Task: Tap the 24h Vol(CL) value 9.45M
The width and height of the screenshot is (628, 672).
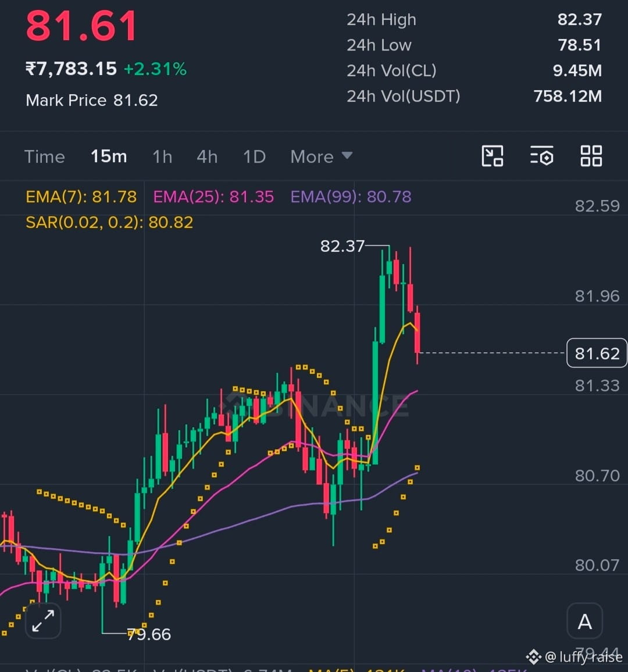Action: click(577, 71)
